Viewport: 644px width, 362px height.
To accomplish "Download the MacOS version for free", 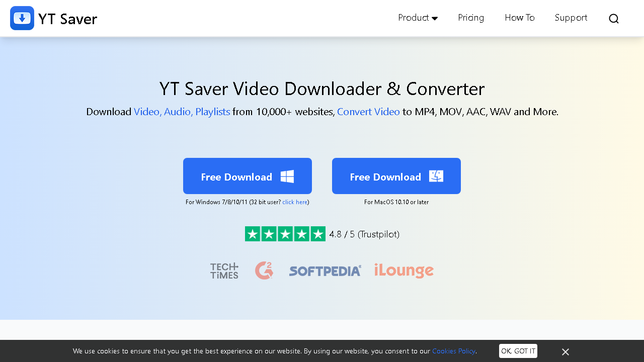I will click(396, 176).
